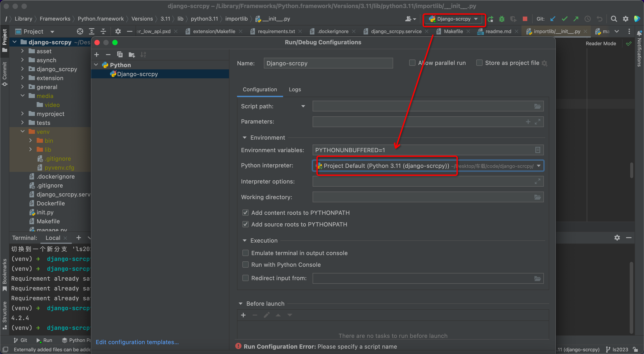Open the Commit sidebar tool window
The image size is (644, 354).
4,74
